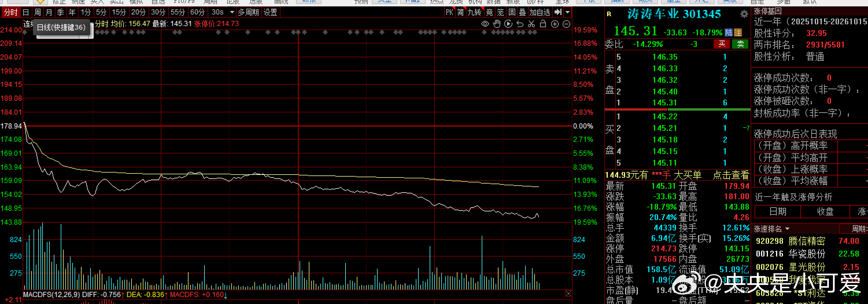868x304 pixels.
Task: Toggle the 固 fixed button
Action: [x=512, y=12]
